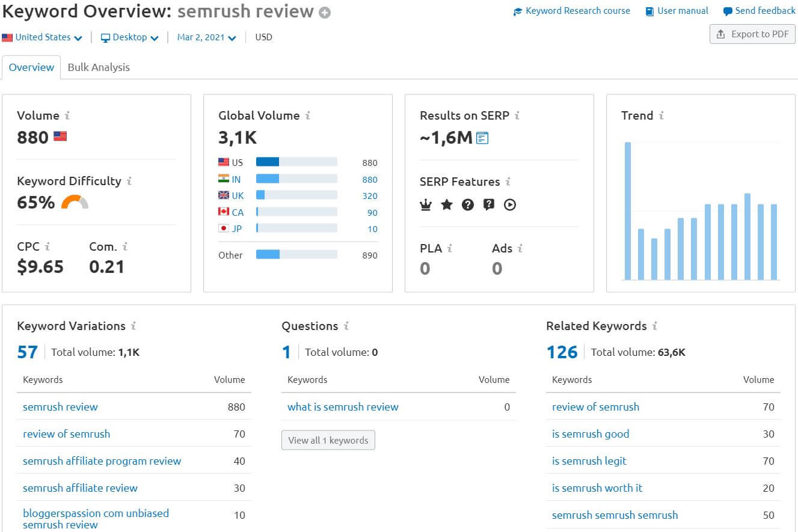This screenshot has height=532, width=798.
Task: Click the Volume column header in Keyword Variations
Action: click(230, 379)
